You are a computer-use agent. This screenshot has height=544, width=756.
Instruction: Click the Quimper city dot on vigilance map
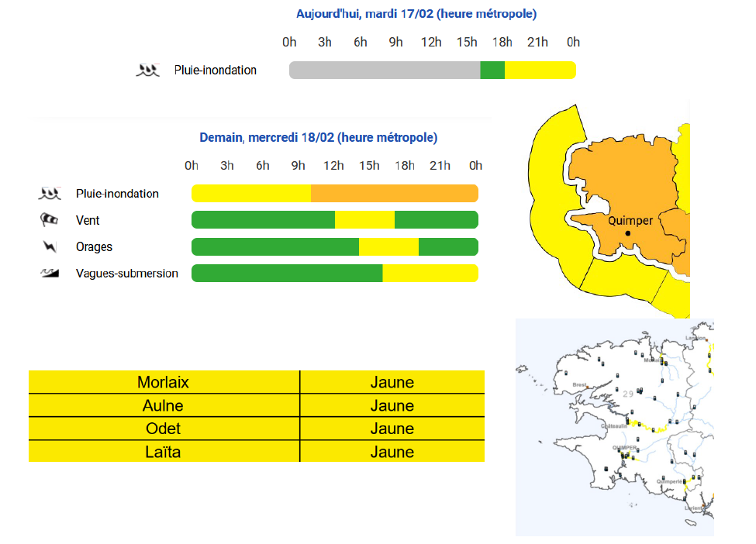pos(628,233)
